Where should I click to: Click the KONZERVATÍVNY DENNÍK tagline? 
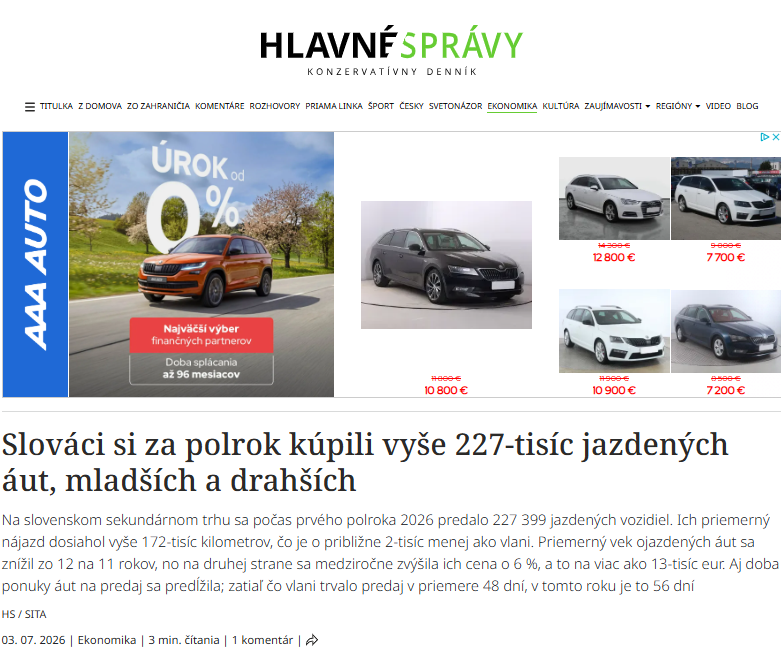(x=392, y=72)
